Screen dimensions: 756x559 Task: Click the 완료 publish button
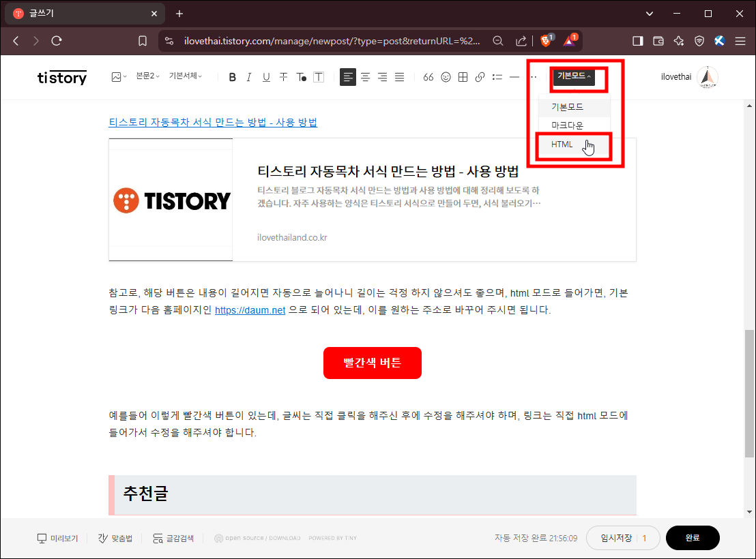click(x=693, y=538)
